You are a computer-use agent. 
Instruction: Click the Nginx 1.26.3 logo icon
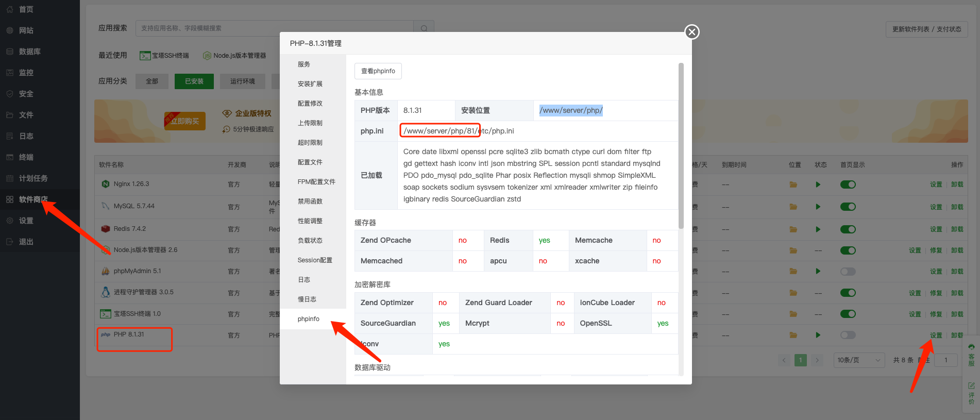point(106,184)
